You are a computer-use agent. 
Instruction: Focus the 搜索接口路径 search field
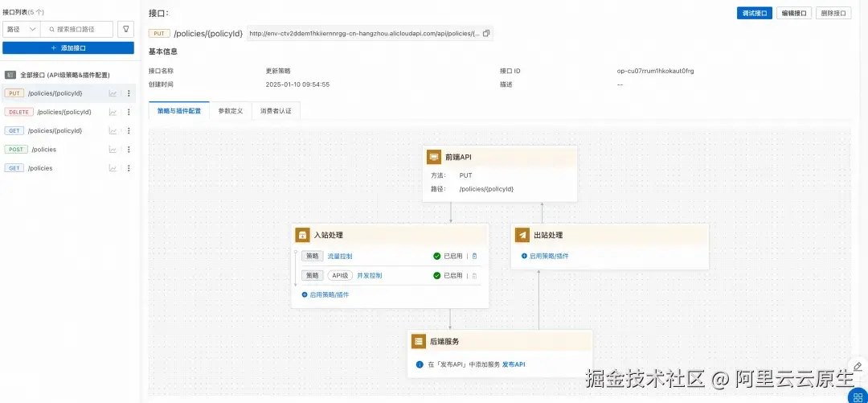[77, 29]
